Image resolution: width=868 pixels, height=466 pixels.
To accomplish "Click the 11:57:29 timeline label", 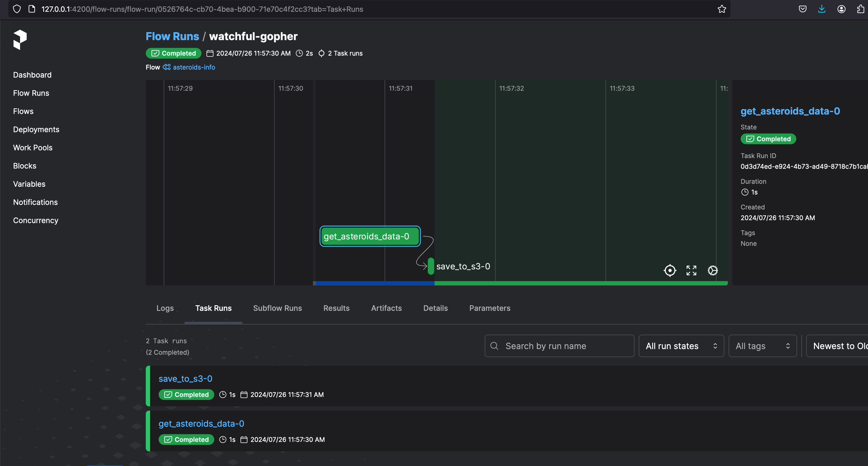I will tap(180, 88).
